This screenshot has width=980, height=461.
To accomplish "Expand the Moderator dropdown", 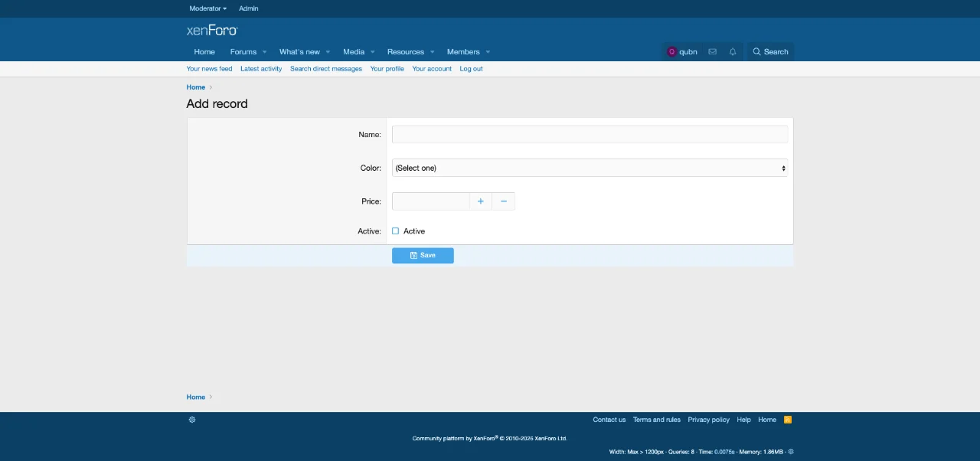I will point(207,8).
